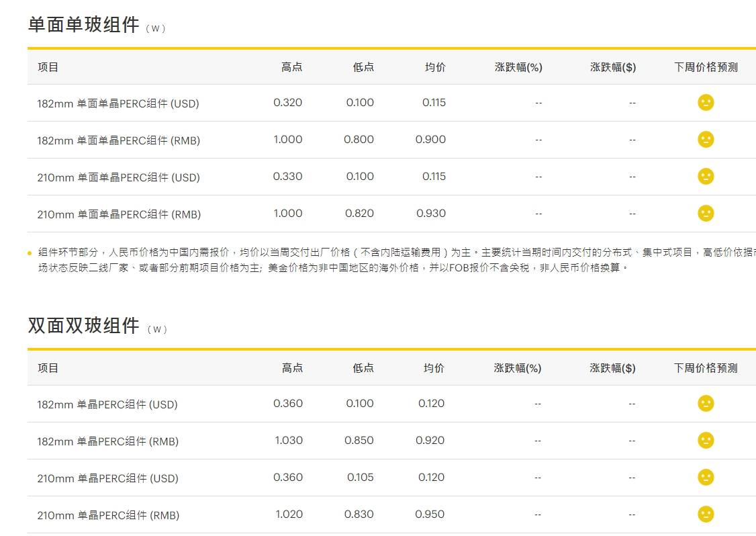Select the 双面双玻组件 section heading

click(x=84, y=326)
